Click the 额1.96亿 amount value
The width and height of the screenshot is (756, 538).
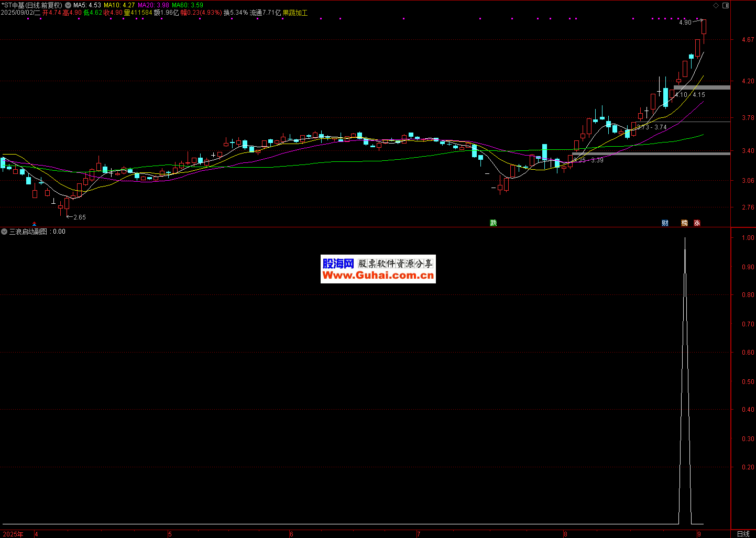tap(167, 13)
